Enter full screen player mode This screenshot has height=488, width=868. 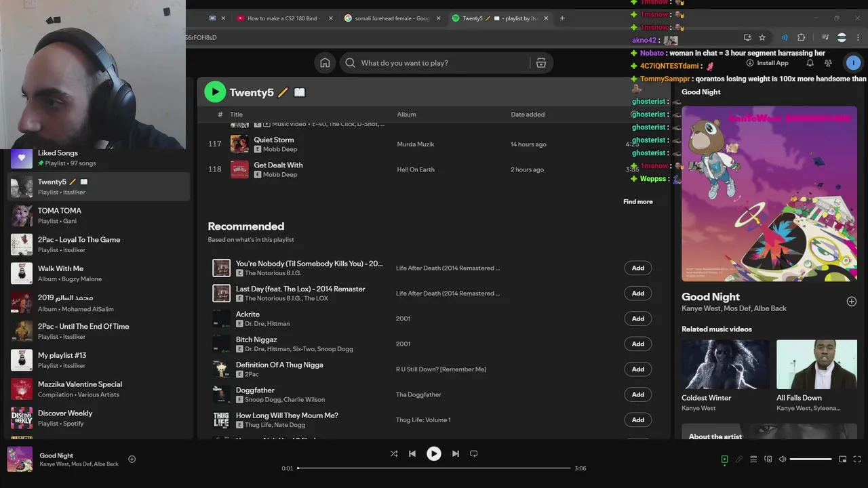tap(857, 460)
